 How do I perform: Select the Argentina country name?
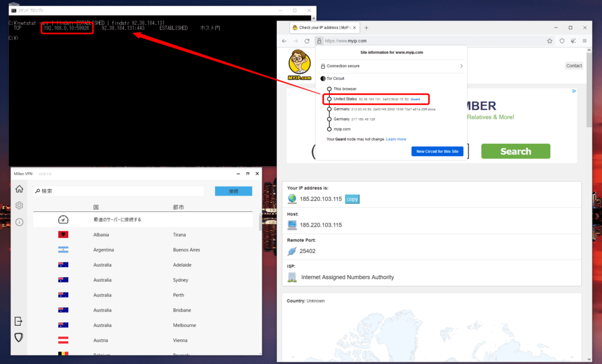click(x=103, y=250)
